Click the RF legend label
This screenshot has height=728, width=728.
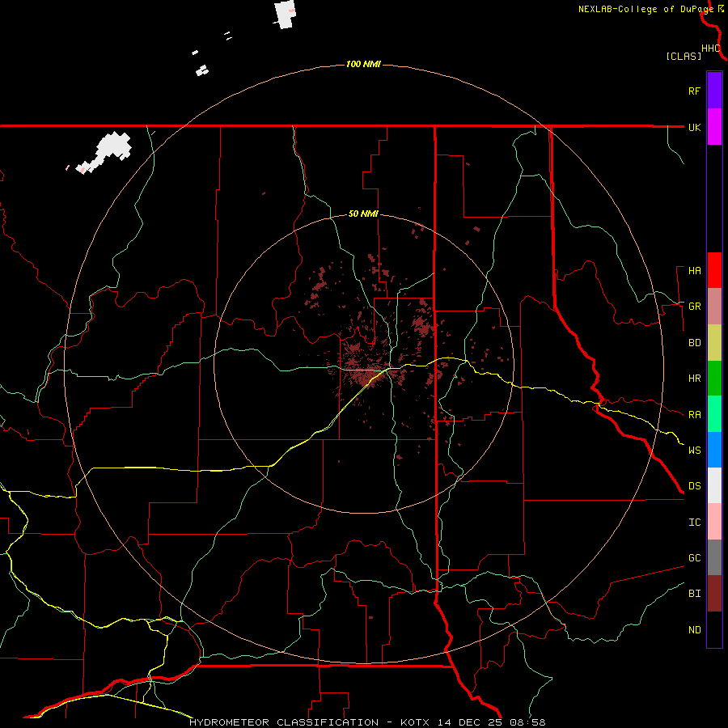coord(694,91)
